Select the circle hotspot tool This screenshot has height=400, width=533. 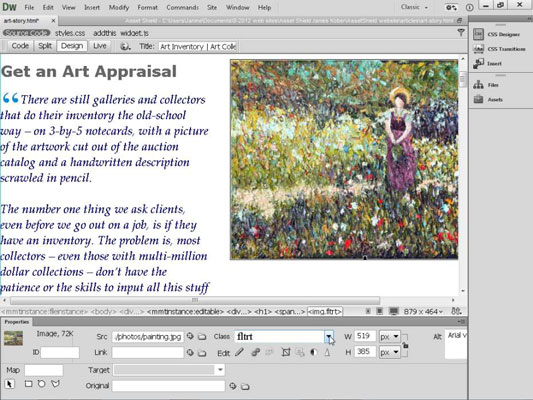pos(41,384)
